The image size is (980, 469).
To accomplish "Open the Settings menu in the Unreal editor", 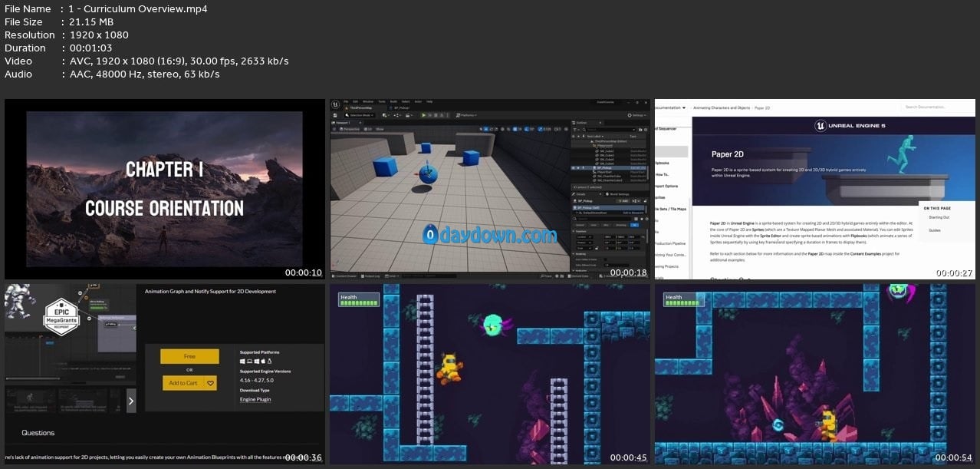I will 636,115.
